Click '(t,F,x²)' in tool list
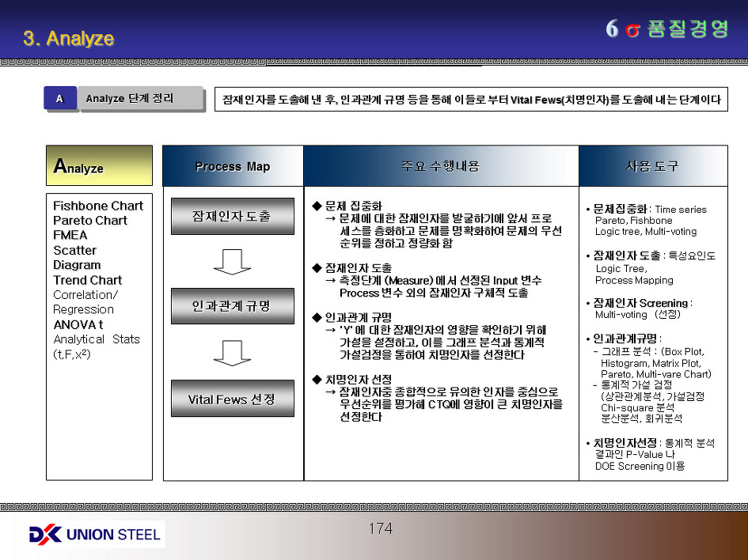Screen dimensions: 748x560 tap(71, 354)
